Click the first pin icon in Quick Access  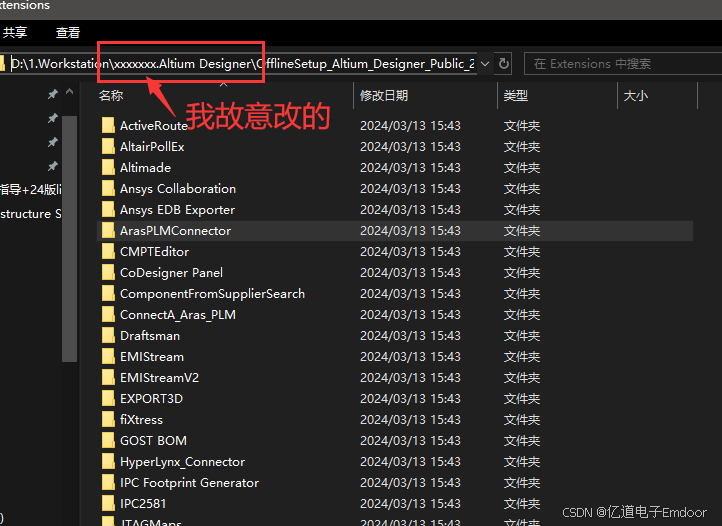[x=53, y=94]
